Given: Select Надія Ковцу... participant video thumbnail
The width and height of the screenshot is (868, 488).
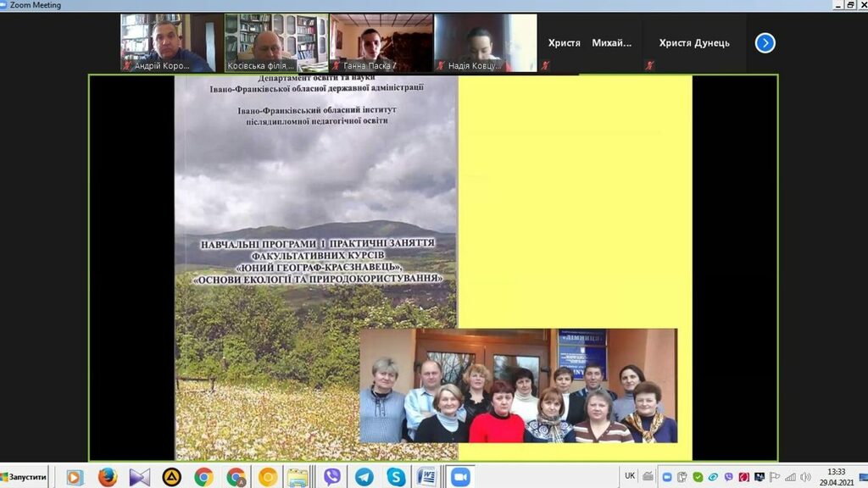Looking at the screenshot, I should pos(486,42).
